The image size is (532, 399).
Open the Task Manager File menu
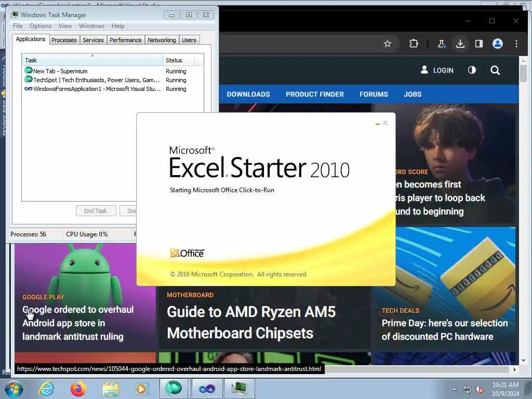(18, 26)
